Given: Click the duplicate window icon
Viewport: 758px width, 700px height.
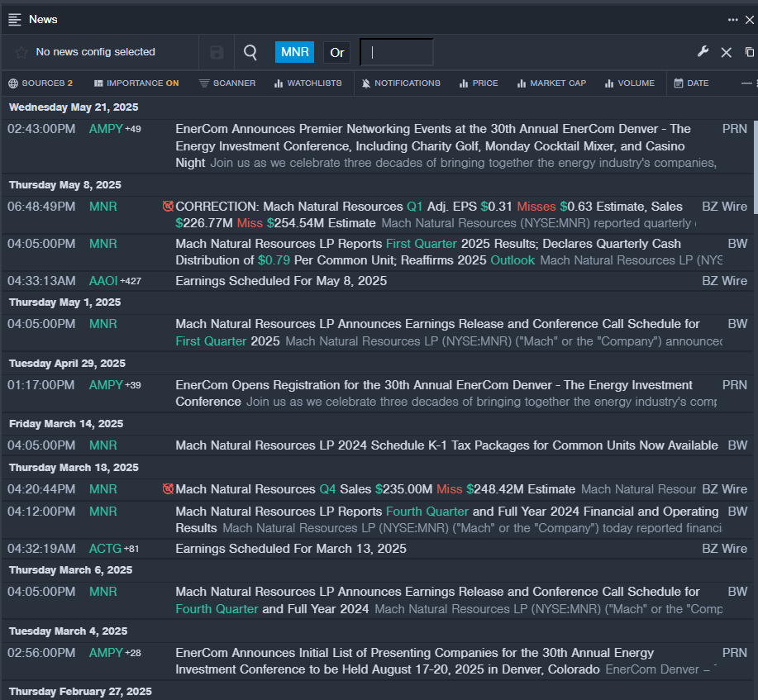Looking at the screenshot, I should pos(749,52).
